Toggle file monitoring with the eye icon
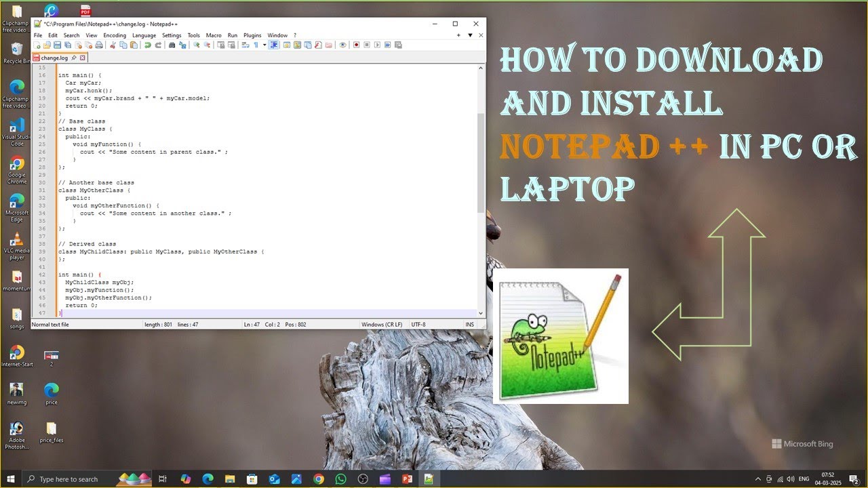Viewport: 868px width, 488px height. pos(342,45)
